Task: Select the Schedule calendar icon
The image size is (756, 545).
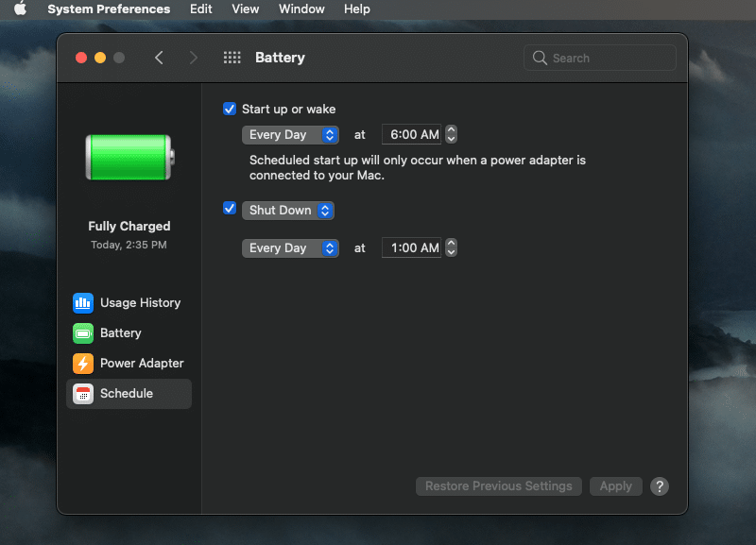Action: [x=83, y=394]
